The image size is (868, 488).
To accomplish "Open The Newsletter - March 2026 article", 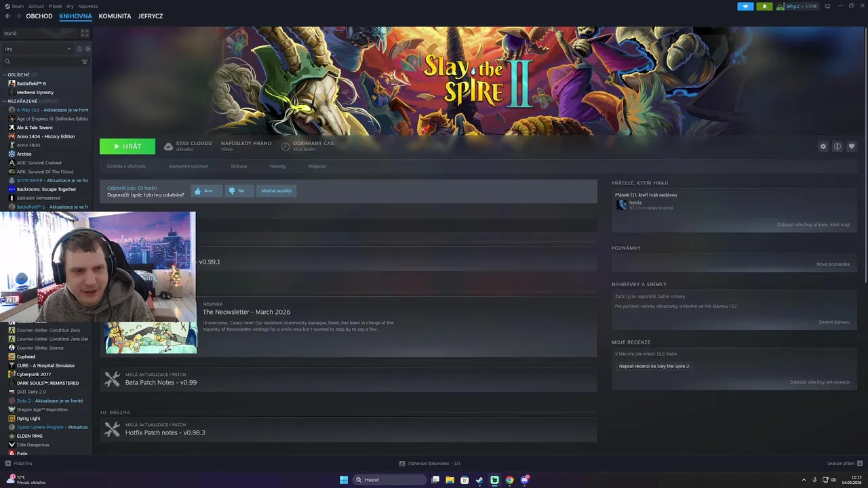I will click(x=246, y=312).
